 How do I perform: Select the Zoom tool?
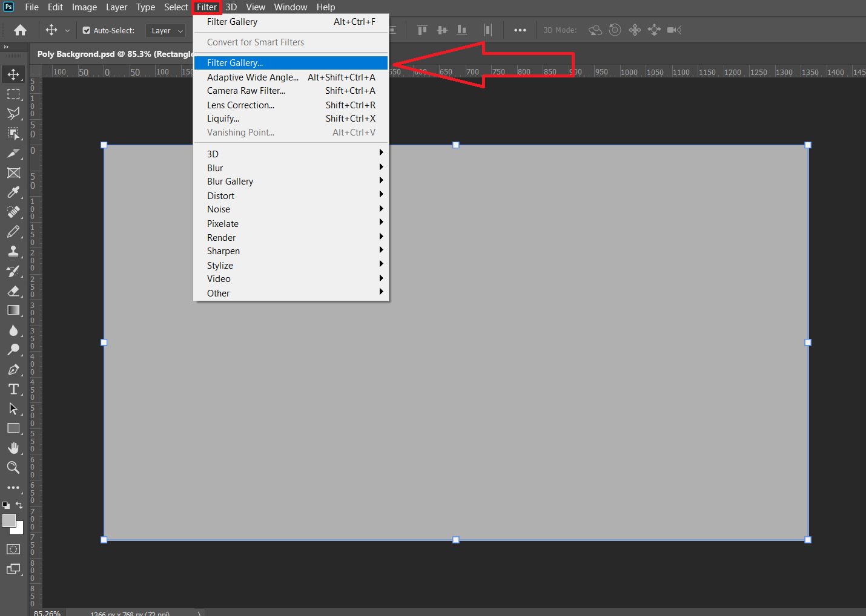point(13,467)
